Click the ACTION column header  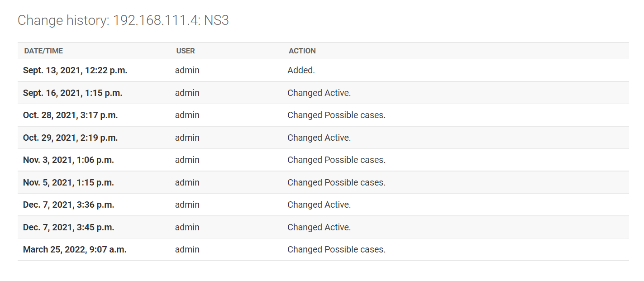[x=302, y=51]
